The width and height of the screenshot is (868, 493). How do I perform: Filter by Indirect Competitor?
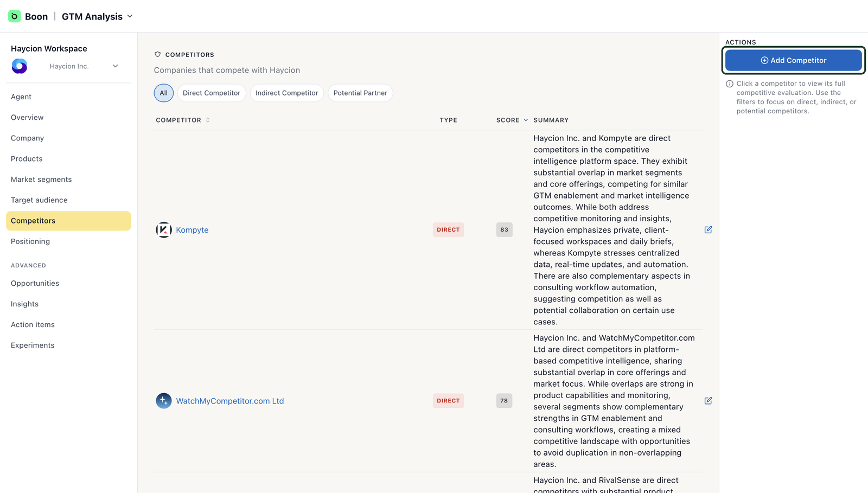[287, 93]
